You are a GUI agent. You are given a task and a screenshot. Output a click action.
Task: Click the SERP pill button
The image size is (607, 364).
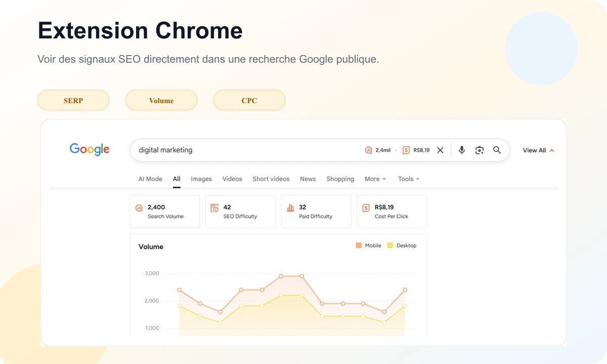tap(73, 100)
